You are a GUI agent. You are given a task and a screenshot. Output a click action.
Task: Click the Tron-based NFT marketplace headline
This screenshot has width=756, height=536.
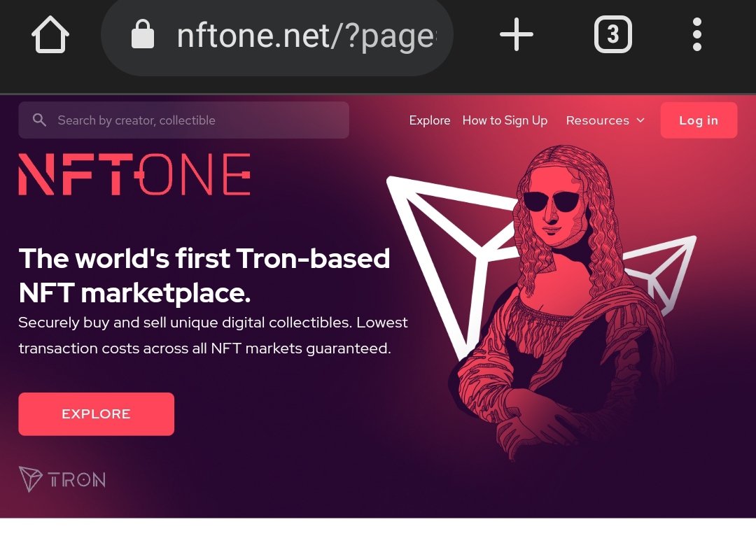(204, 275)
